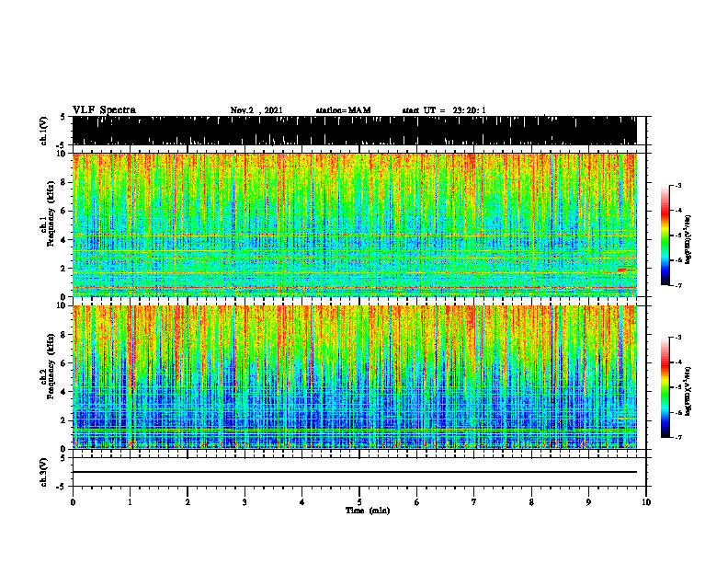
Task: Click the ch.2 colorbar log(PSD) unit label
Action: click(688, 391)
